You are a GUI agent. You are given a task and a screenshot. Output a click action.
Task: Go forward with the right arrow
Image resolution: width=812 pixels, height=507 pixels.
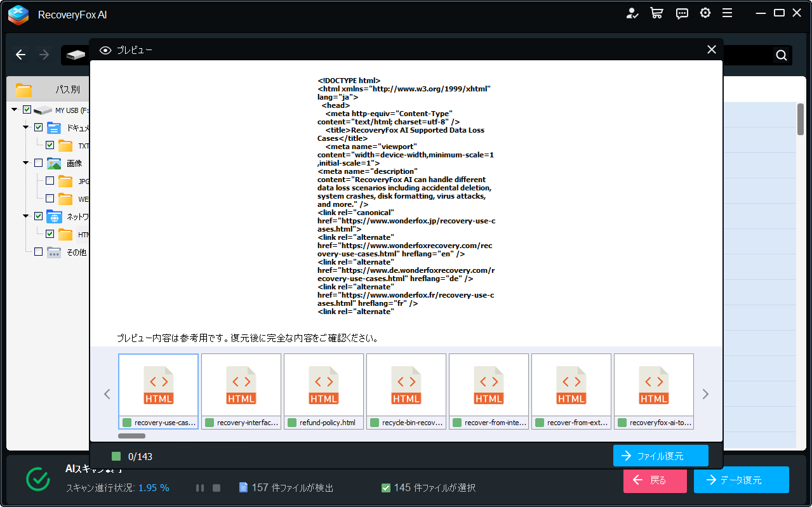(44, 55)
